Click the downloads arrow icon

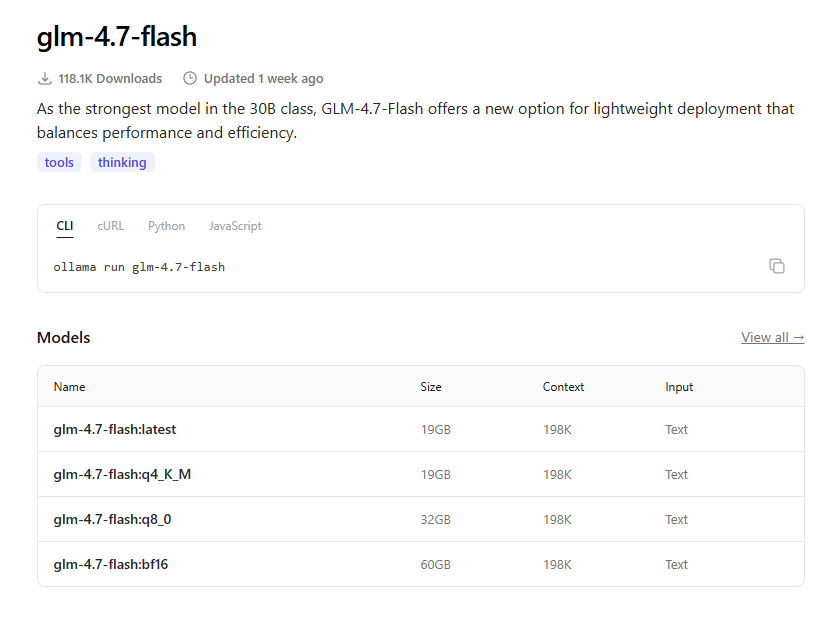[45, 78]
